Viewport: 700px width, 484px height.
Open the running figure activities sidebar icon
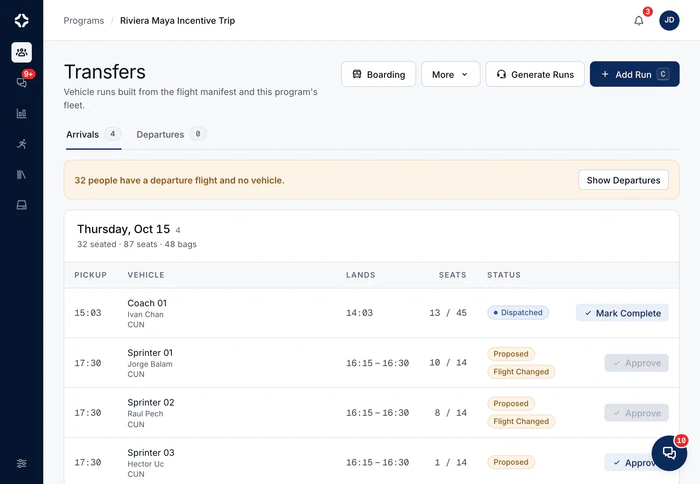point(21,144)
